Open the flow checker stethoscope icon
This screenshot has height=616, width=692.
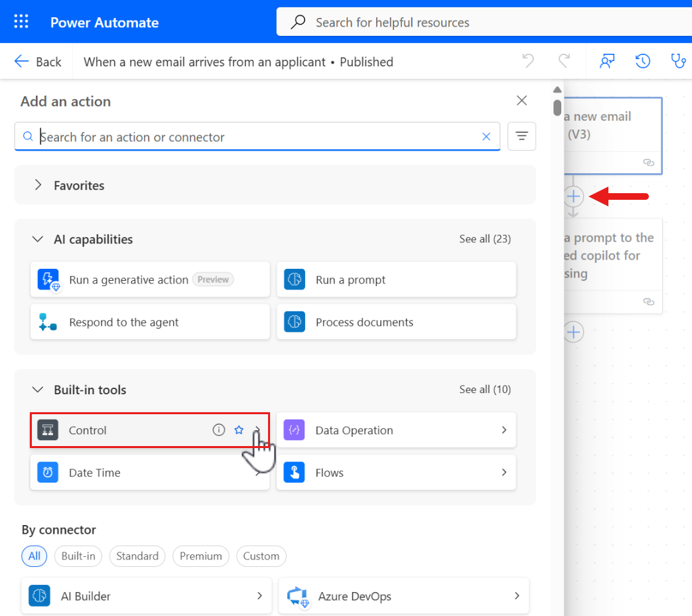678,62
